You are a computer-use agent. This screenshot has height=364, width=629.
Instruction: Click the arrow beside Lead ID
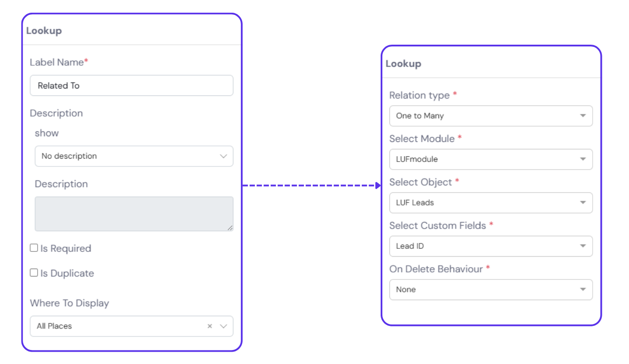point(583,246)
